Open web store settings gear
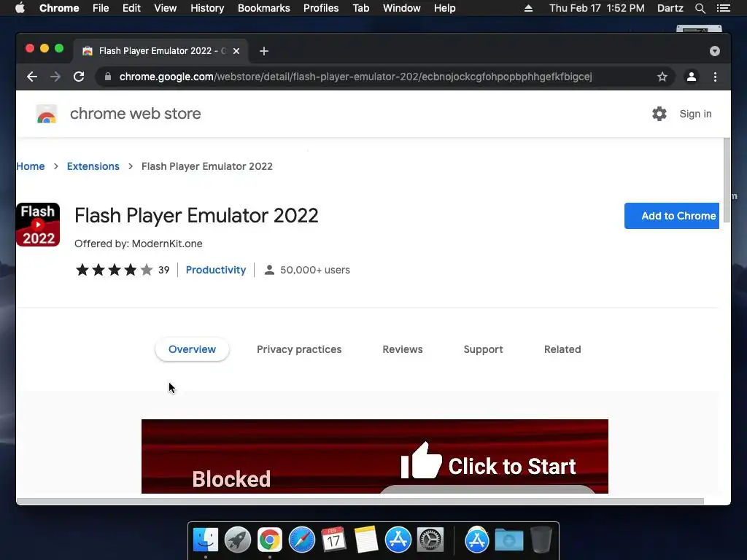The image size is (747, 560). pos(659,114)
